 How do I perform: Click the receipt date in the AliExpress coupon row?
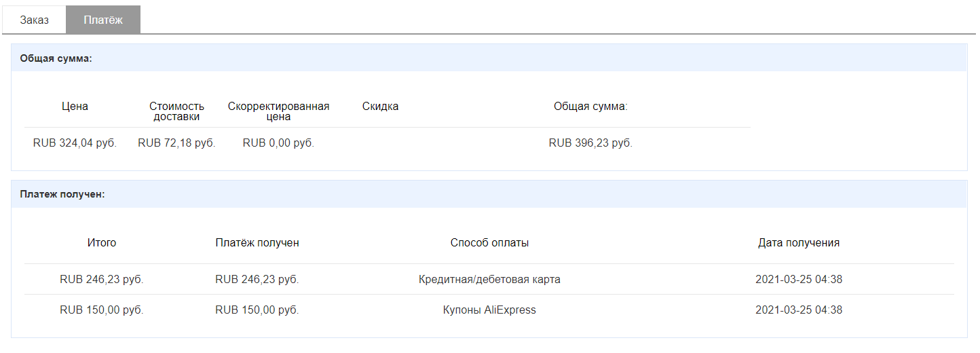pyautogui.click(x=799, y=310)
